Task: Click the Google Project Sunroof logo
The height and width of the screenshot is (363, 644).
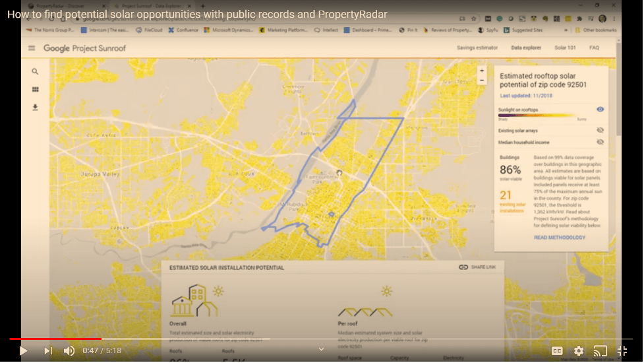Action: click(84, 48)
